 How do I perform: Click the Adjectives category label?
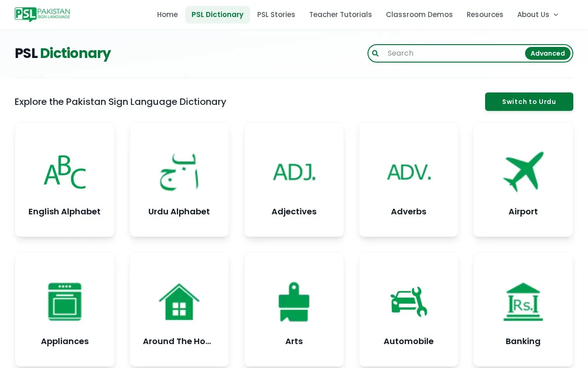click(x=294, y=212)
